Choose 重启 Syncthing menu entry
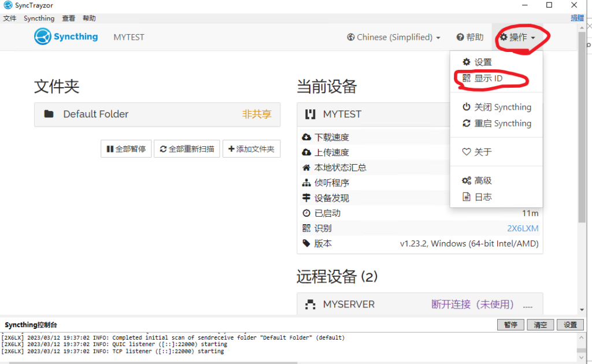The image size is (592, 364). click(x=496, y=123)
